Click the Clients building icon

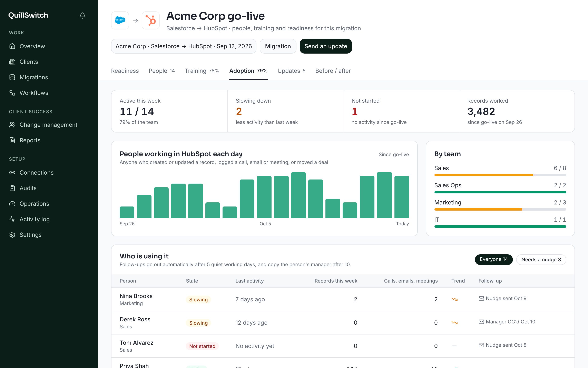coord(12,62)
